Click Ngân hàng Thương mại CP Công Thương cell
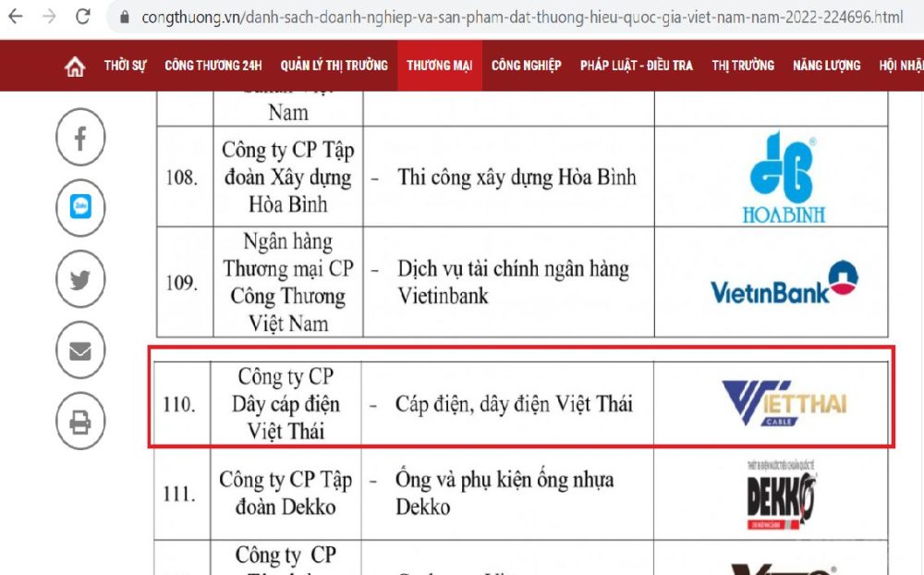924x575 pixels. coord(288,283)
